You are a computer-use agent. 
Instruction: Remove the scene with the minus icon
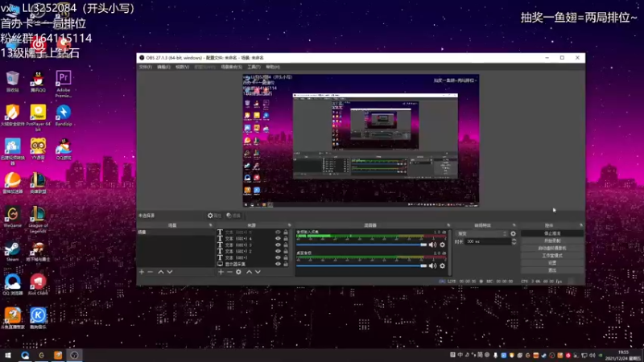coord(151,272)
